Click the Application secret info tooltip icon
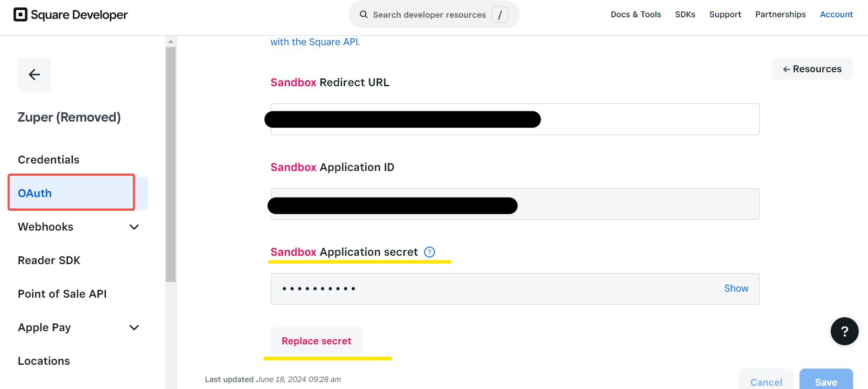 430,252
